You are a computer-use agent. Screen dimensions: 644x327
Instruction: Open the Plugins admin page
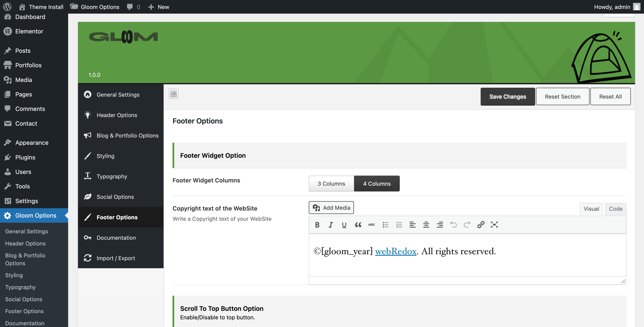click(34, 157)
